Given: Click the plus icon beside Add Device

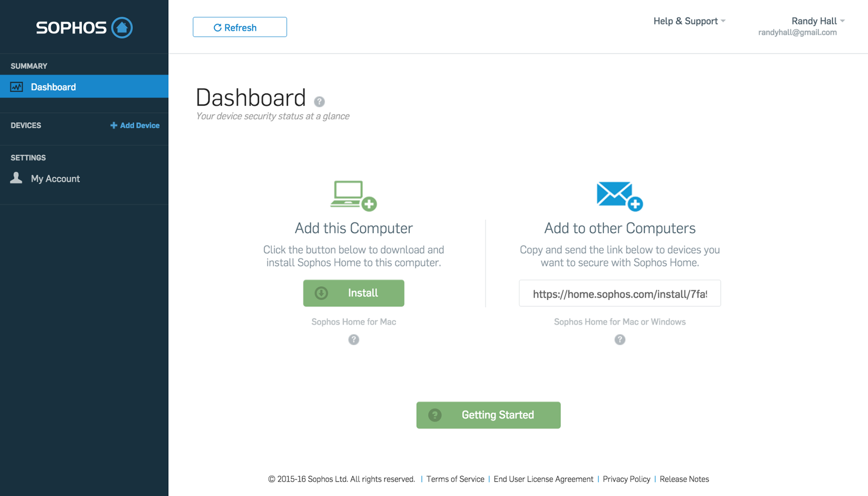Looking at the screenshot, I should [x=113, y=125].
